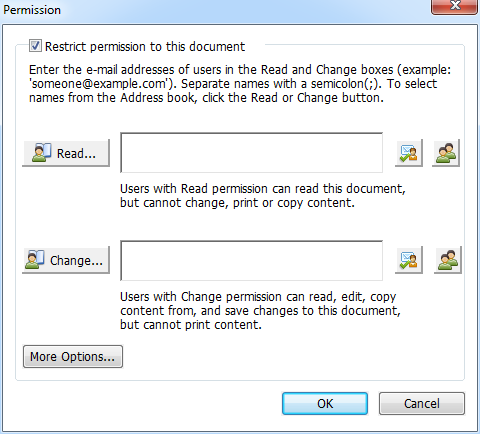This screenshot has width=480, height=434.
Task: Click the person-book icon on Change button
Action: point(35,260)
